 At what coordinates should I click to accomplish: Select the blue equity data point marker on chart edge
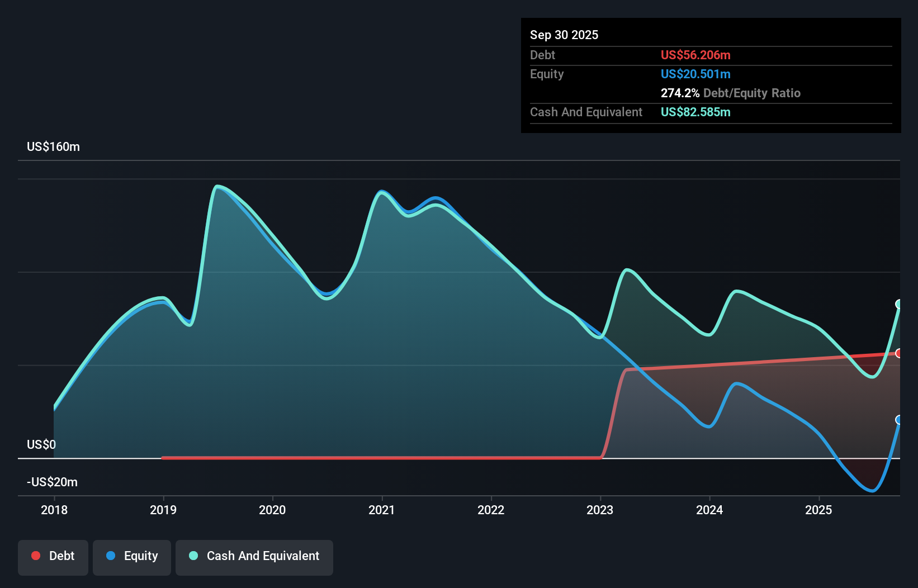point(898,419)
